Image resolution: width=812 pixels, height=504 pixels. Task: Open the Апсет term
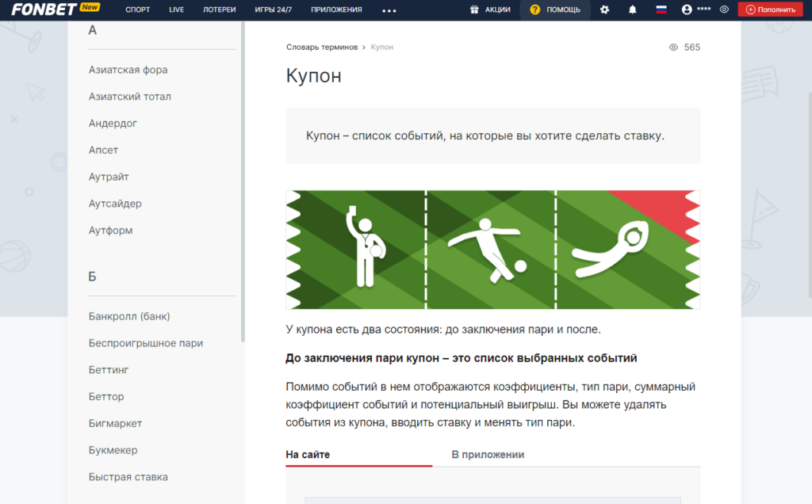(x=103, y=150)
